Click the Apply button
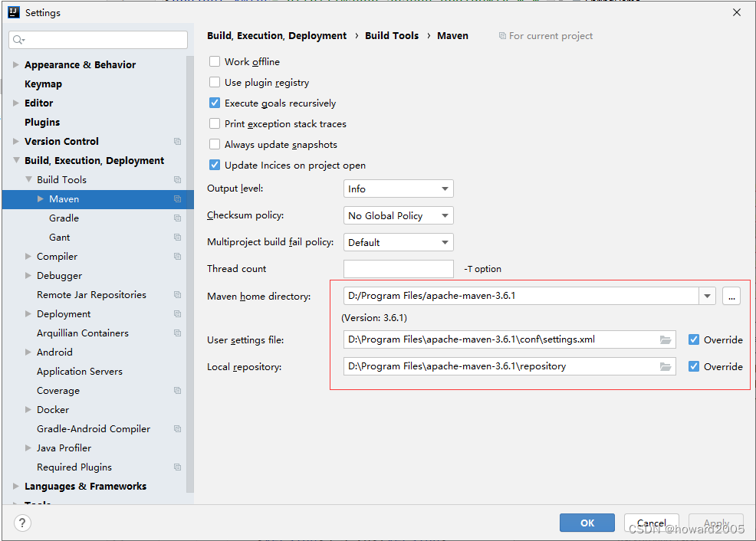 point(716,523)
